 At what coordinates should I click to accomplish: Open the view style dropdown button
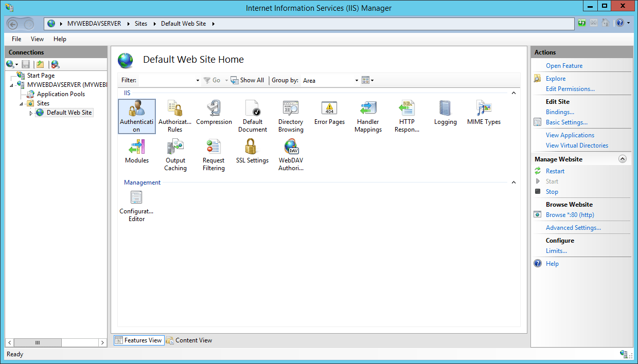point(367,80)
